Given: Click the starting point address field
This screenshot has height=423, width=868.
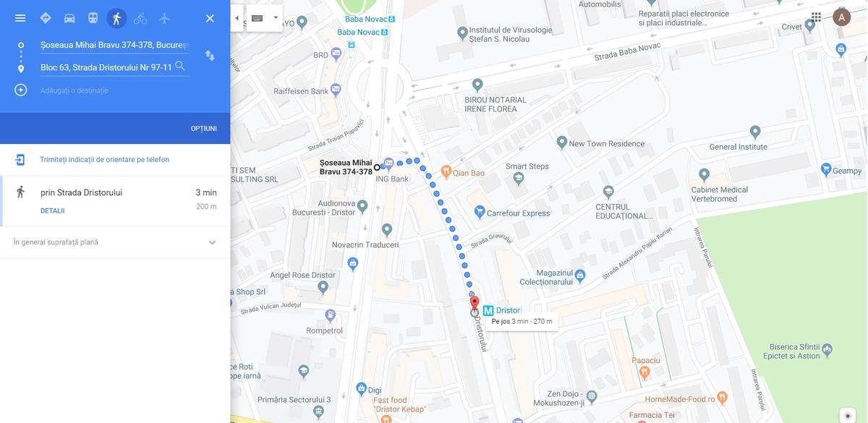Looking at the screenshot, I should [114, 45].
